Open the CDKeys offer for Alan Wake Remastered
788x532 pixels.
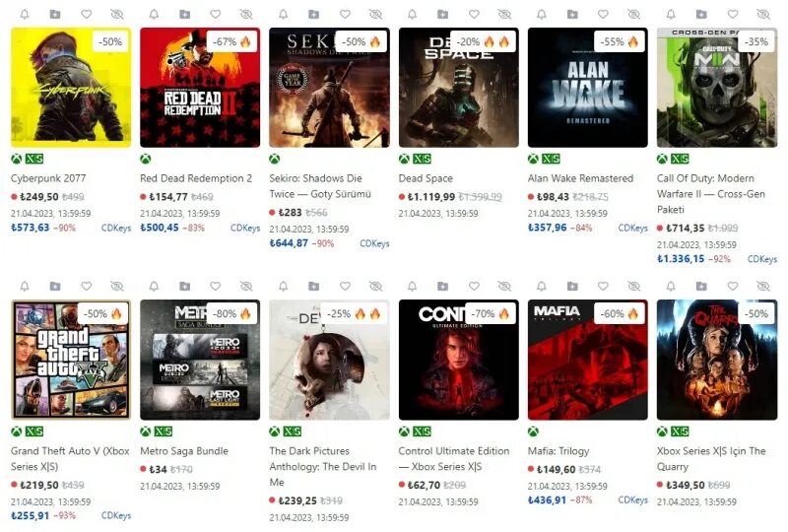pyautogui.click(x=632, y=228)
